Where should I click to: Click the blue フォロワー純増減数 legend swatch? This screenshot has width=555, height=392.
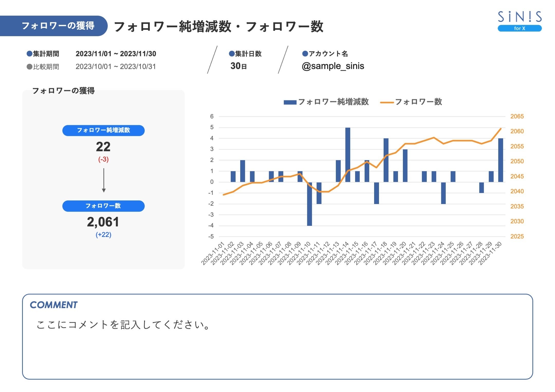pos(290,102)
